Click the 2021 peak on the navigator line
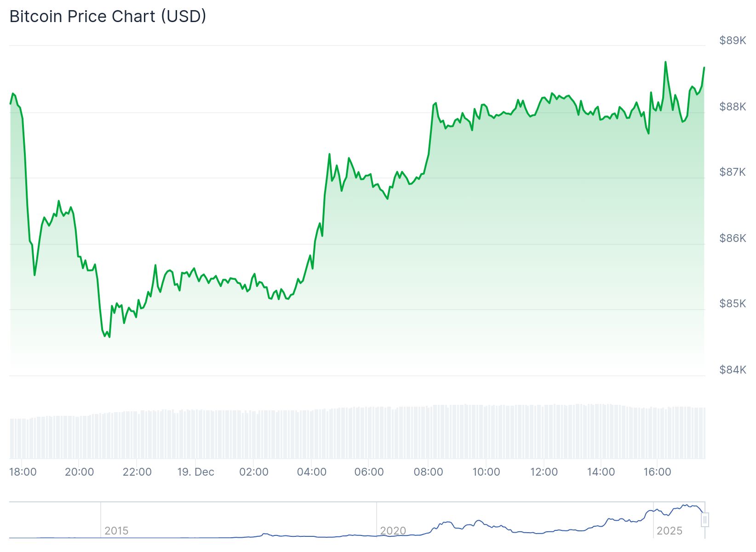756x552 pixels. pos(479,521)
